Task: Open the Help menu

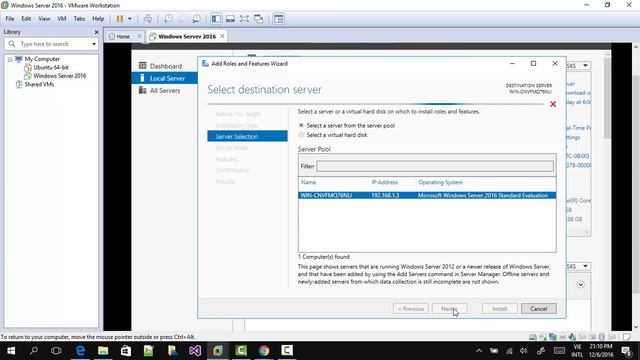Action: tap(98, 19)
